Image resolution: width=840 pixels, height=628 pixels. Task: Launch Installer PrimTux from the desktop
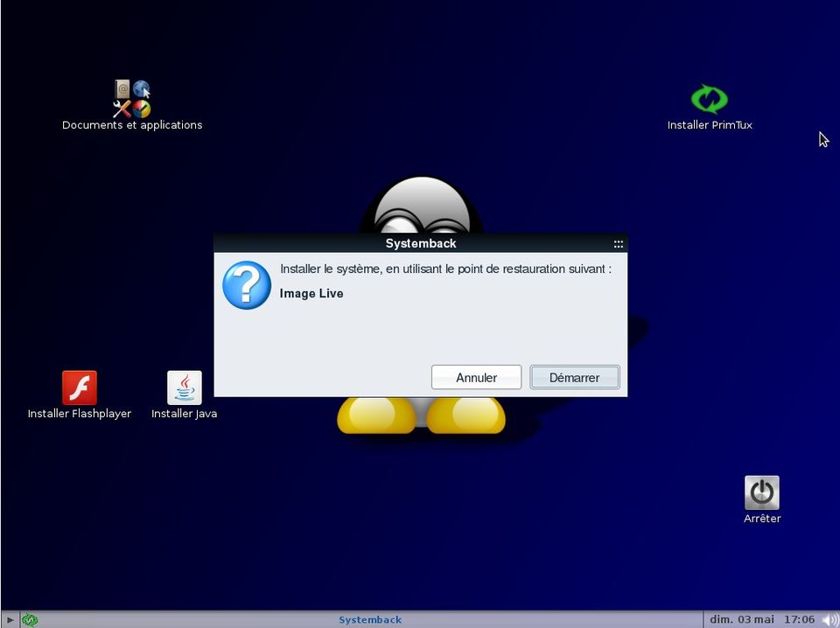point(710,99)
